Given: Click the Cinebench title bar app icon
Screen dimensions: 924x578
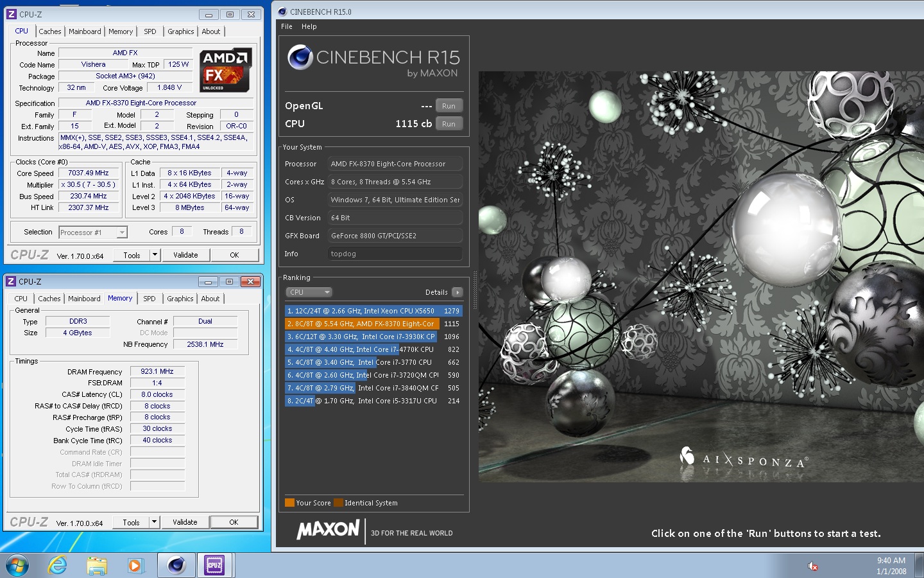Looking at the screenshot, I should tap(282, 12).
